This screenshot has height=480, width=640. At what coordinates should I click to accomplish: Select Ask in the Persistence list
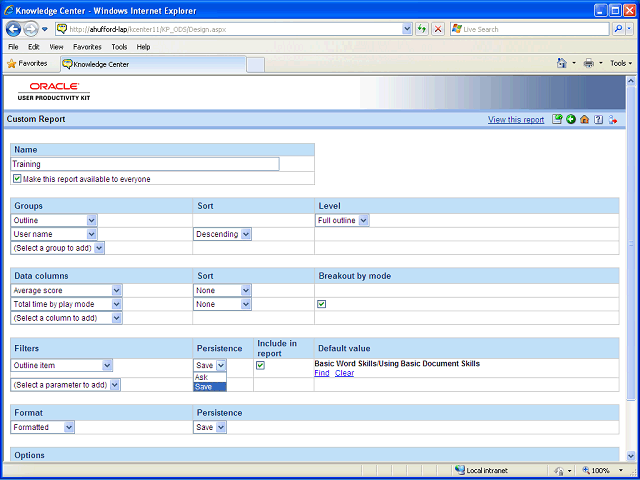(210, 377)
